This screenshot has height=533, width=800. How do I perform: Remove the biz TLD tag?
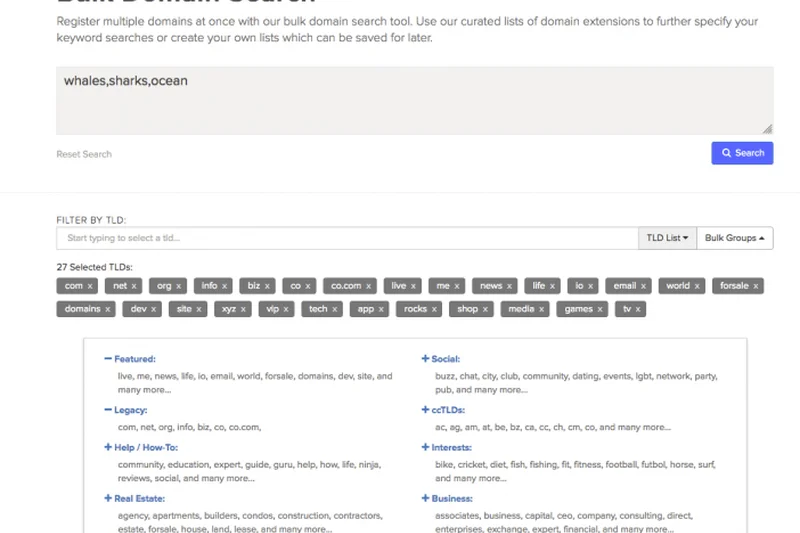click(x=267, y=287)
